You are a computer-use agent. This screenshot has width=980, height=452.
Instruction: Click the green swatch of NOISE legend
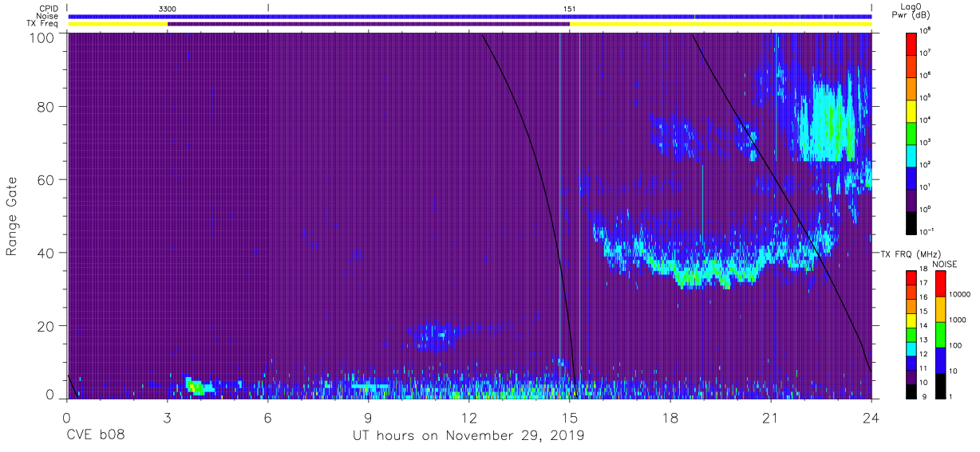click(940, 335)
